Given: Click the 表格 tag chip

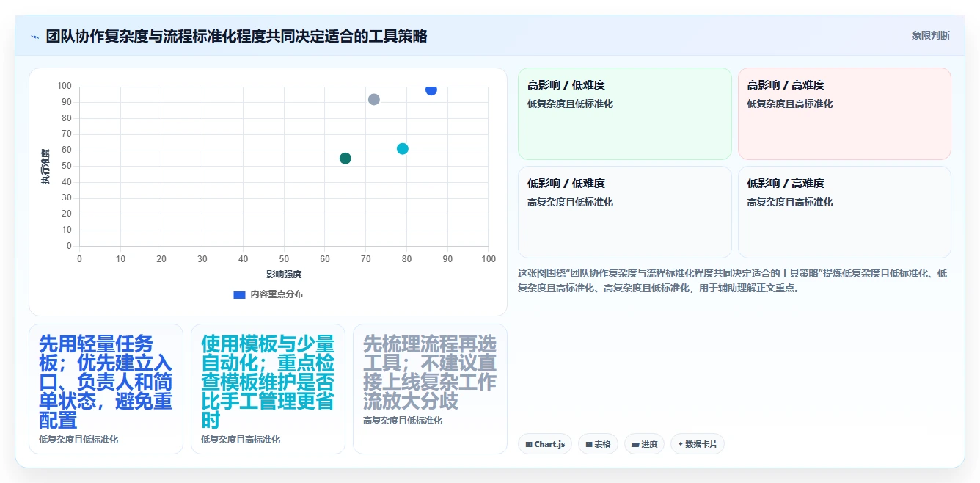Looking at the screenshot, I should tap(598, 444).
